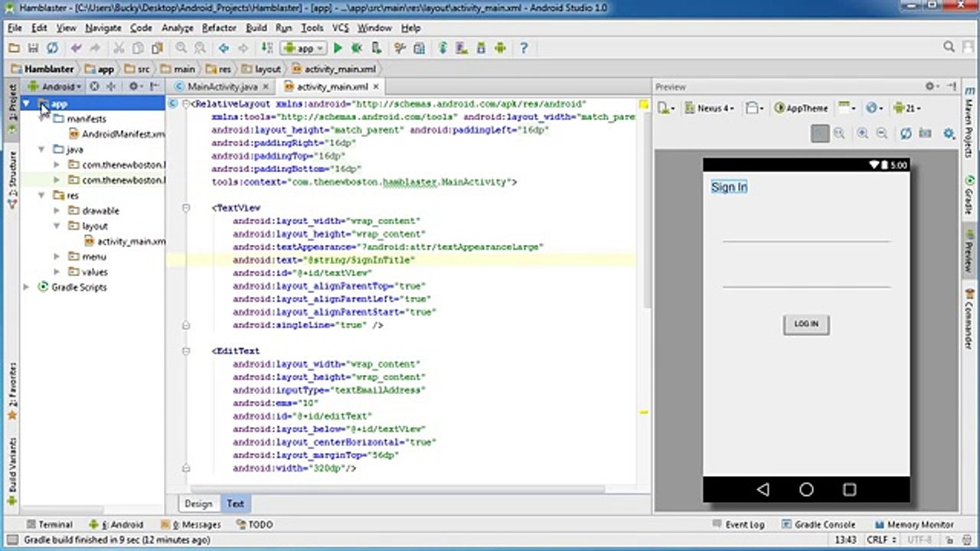980x551 pixels.
Task: Expand the Gradle Scripts node
Action: pyautogui.click(x=27, y=287)
